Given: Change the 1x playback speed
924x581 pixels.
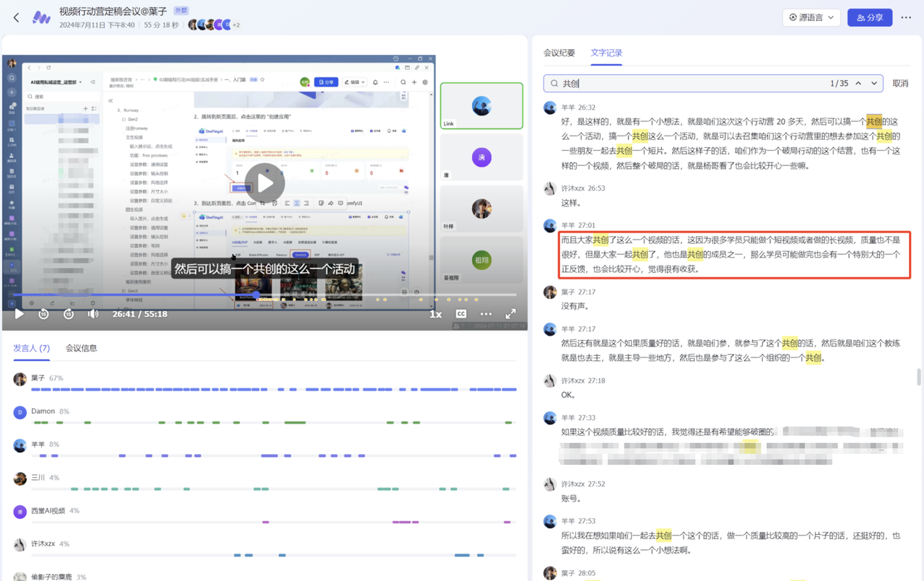Looking at the screenshot, I should click(x=435, y=314).
